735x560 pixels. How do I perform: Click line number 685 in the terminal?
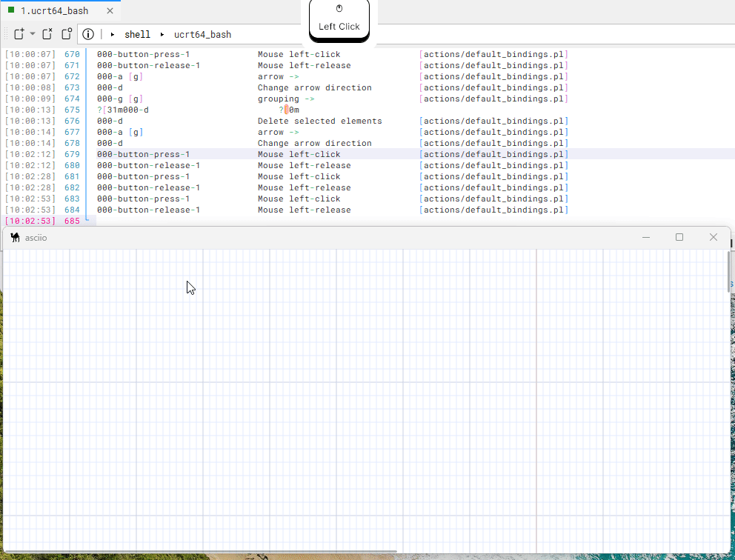pos(71,221)
